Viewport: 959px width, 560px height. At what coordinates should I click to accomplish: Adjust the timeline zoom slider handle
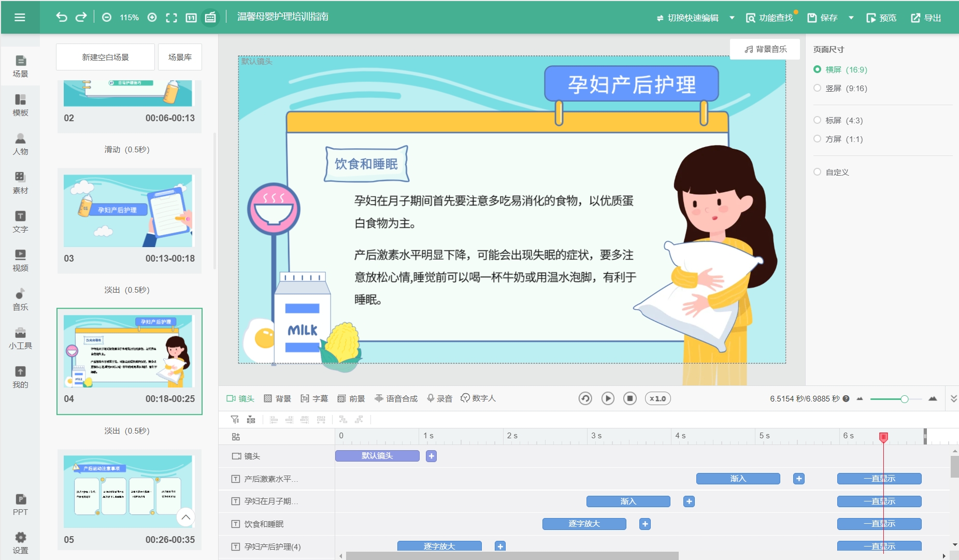(x=904, y=399)
